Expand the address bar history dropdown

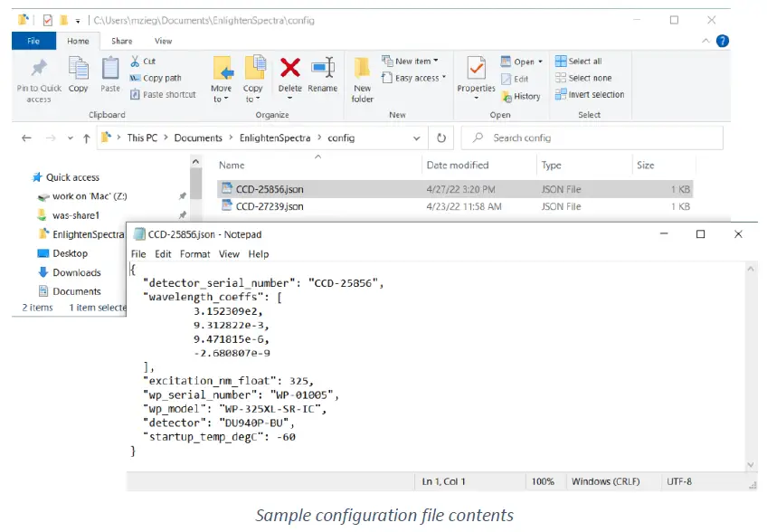tap(417, 138)
